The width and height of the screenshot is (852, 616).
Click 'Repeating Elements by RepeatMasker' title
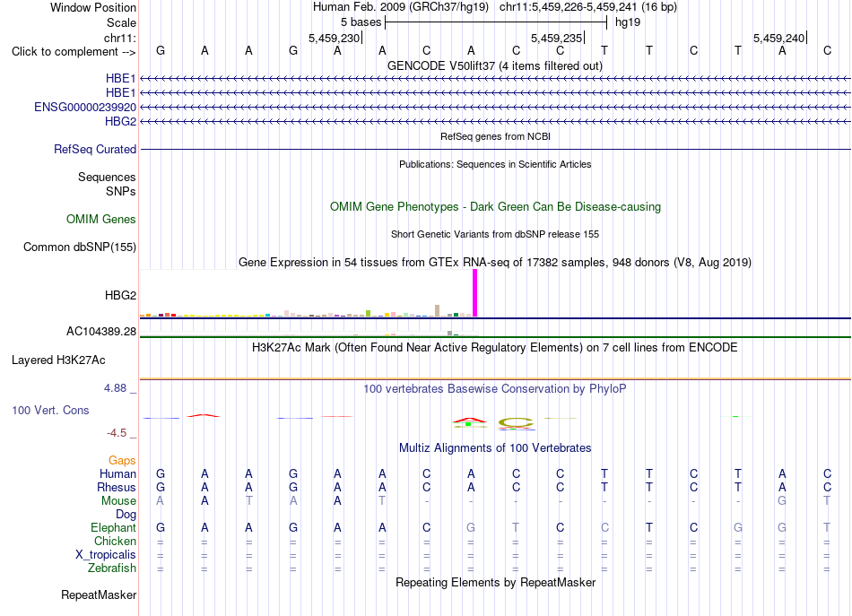[x=496, y=582]
